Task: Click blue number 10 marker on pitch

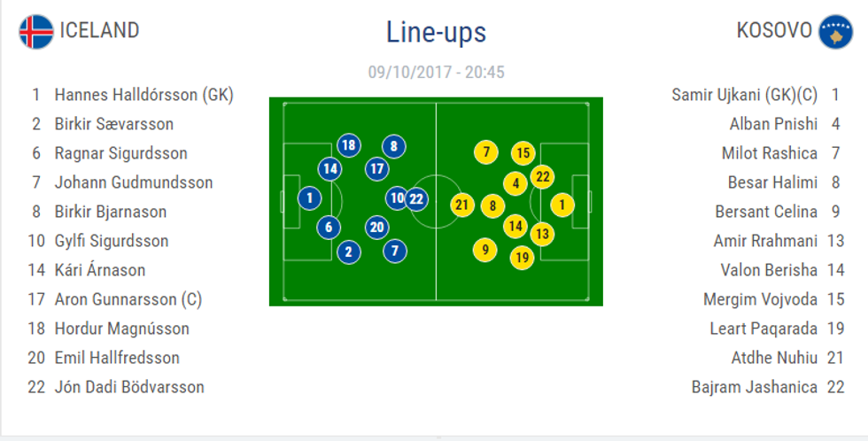Action: 397,198
